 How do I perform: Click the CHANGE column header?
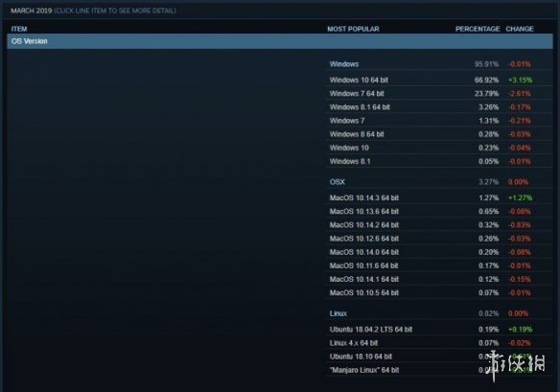520,29
